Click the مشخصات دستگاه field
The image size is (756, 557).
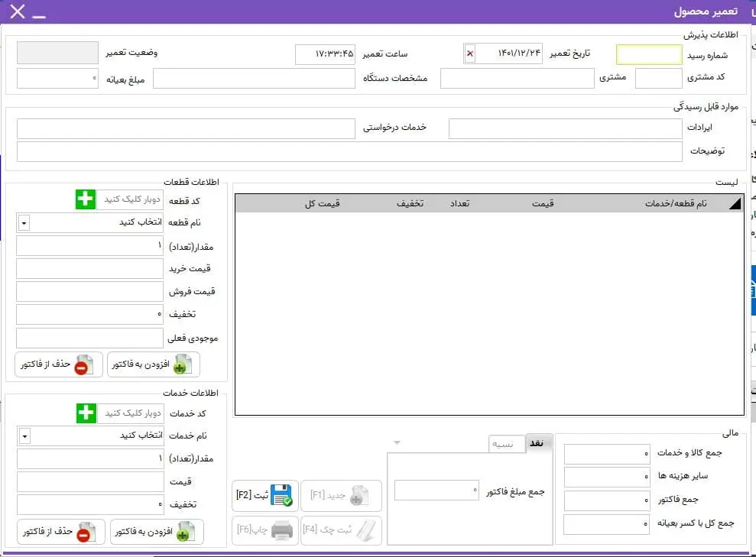pos(254,79)
